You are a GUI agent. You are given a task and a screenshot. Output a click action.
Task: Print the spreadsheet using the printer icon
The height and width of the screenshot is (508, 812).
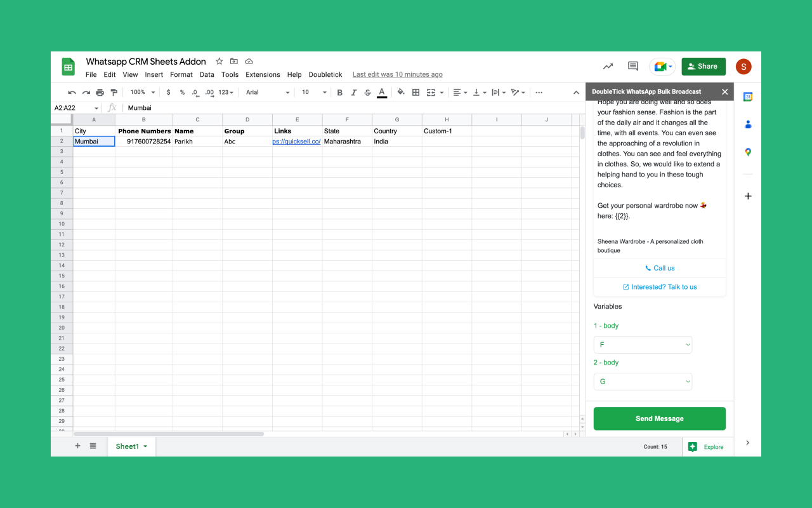coord(100,93)
